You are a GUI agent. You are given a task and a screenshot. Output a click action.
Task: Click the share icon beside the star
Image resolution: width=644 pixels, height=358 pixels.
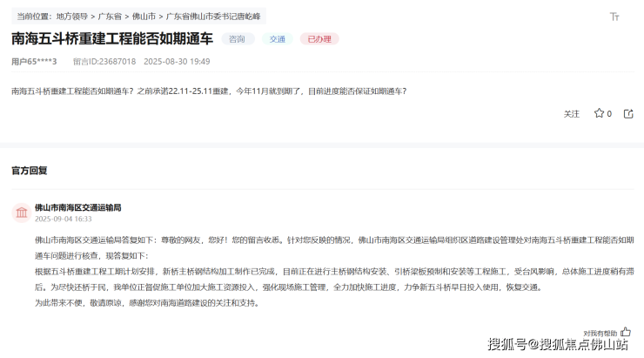pos(628,113)
